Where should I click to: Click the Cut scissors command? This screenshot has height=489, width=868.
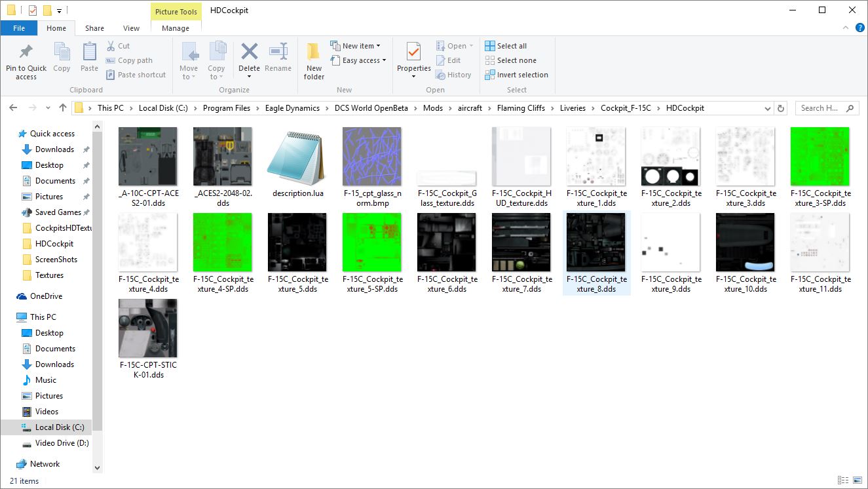tap(118, 46)
